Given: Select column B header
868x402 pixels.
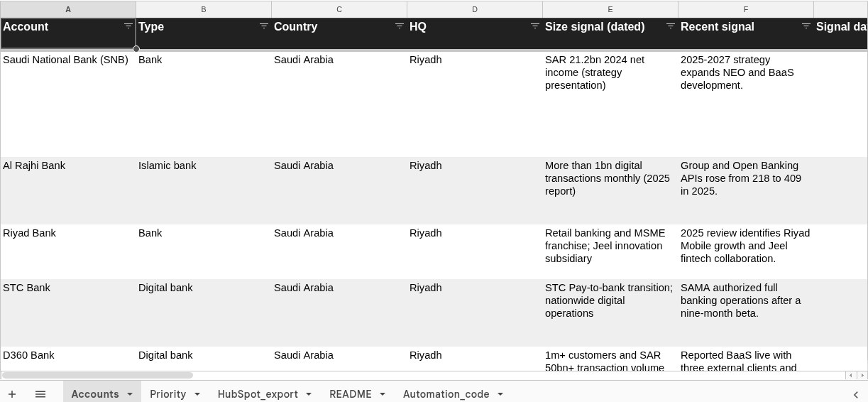Looking at the screenshot, I should [x=204, y=9].
